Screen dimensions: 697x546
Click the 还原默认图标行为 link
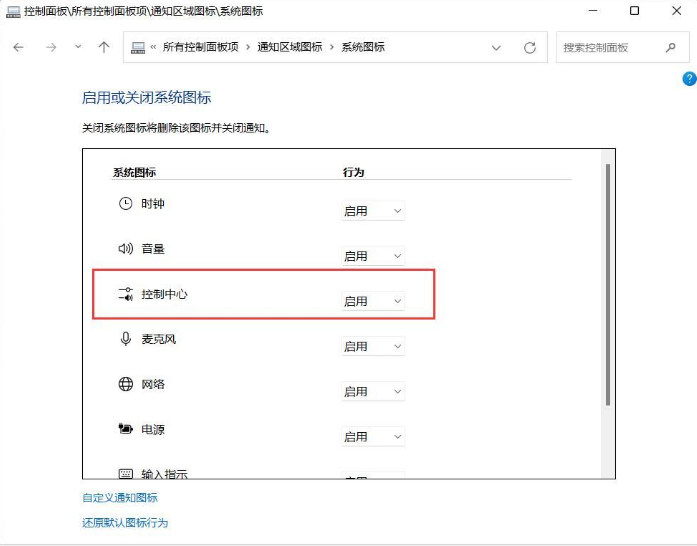tap(125, 522)
